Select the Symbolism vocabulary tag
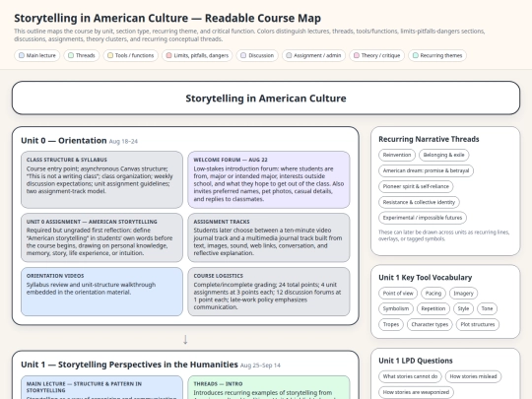The width and height of the screenshot is (532, 399). (396, 308)
